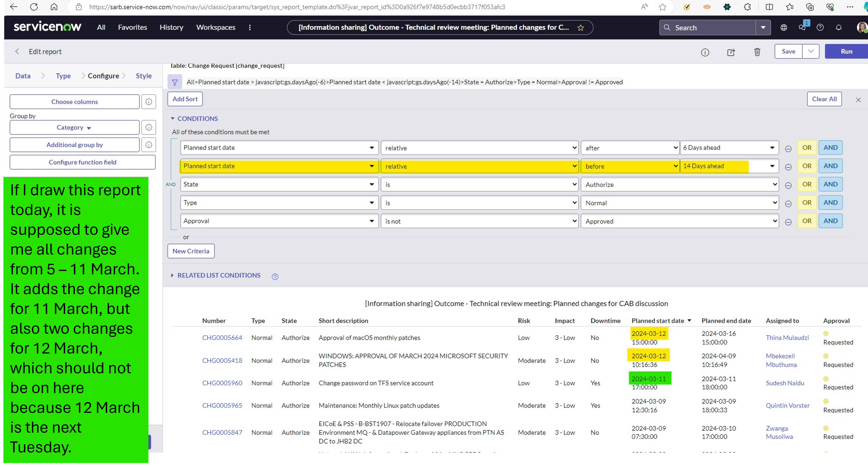Open the 6 Days ahead dropdown

(729, 148)
